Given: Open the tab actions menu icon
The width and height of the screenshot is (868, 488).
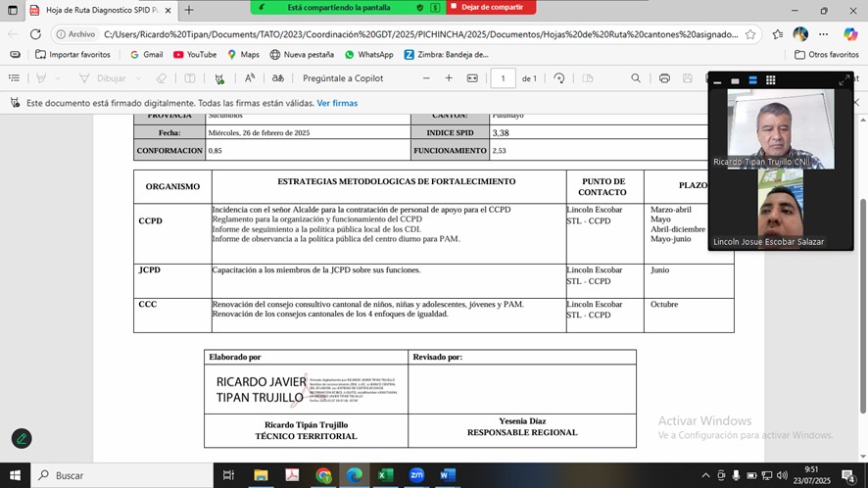Looking at the screenshot, I should coord(12,10).
